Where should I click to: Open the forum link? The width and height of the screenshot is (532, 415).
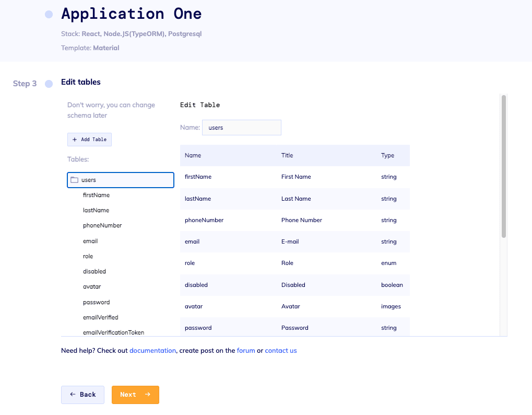point(246,351)
